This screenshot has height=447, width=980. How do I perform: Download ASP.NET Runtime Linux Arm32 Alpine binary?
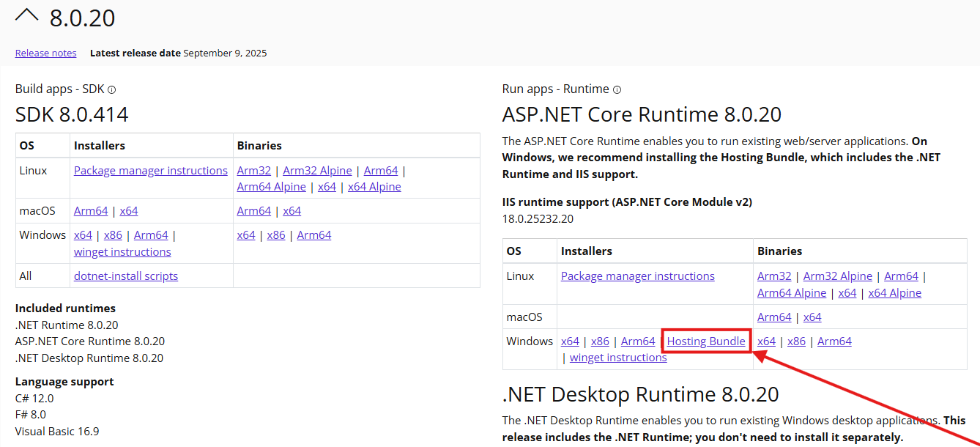838,276
